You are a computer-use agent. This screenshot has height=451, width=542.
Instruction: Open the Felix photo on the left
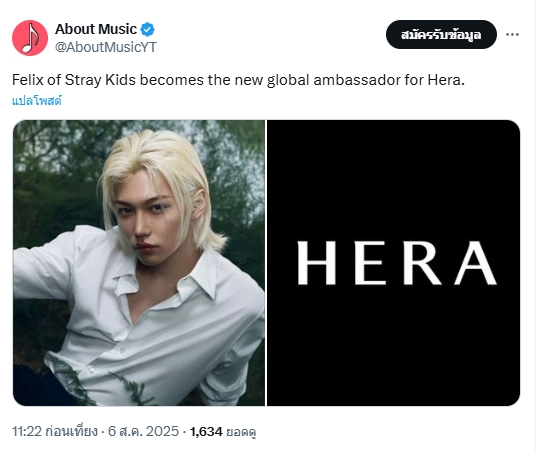(x=139, y=263)
